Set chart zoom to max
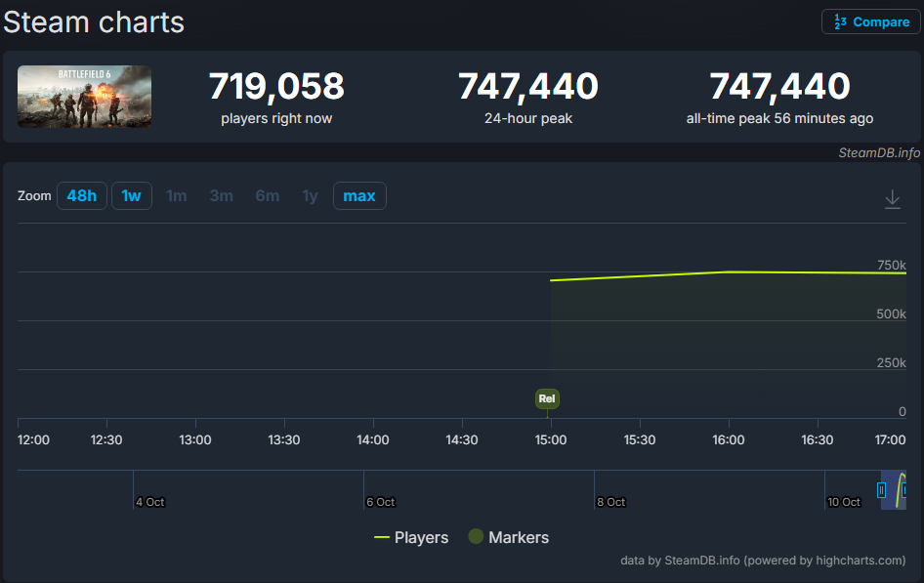Image resolution: width=924 pixels, height=583 pixels. pos(359,195)
